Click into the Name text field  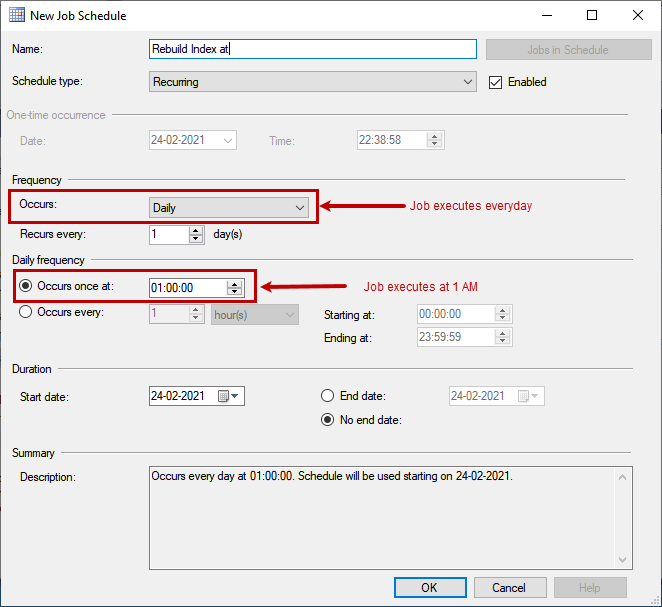click(x=312, y=49)
